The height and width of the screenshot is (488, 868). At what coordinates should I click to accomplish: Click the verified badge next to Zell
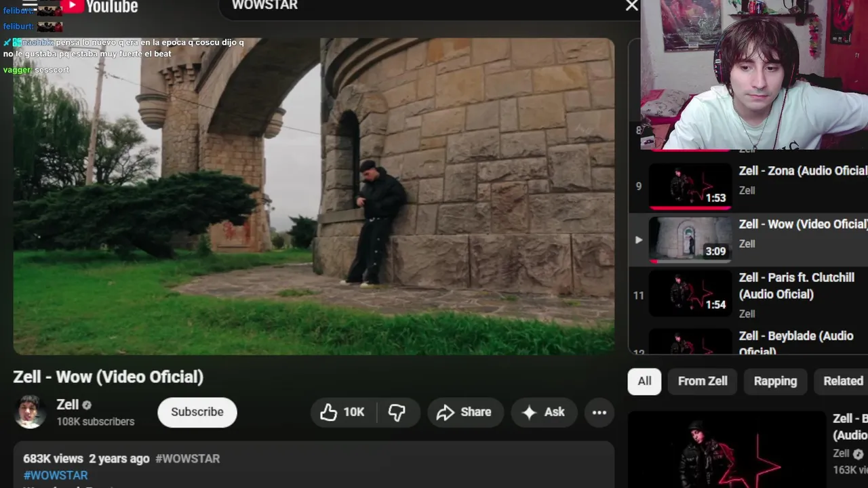coord(87,405)
